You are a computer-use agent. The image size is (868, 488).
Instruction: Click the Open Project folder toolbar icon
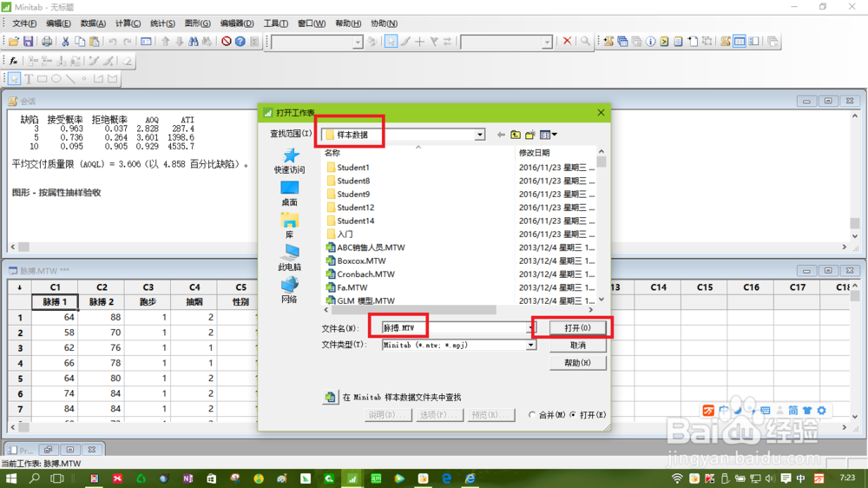click(14, 42)
